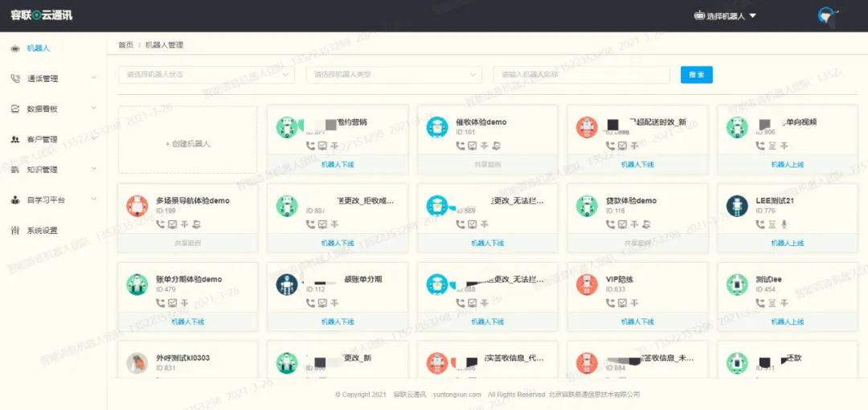Image resolution: width=868 pixels, height=410 pixels.
Task: Click the bird avatar of 外呼测试kl0303
Action: click(137, 363)
